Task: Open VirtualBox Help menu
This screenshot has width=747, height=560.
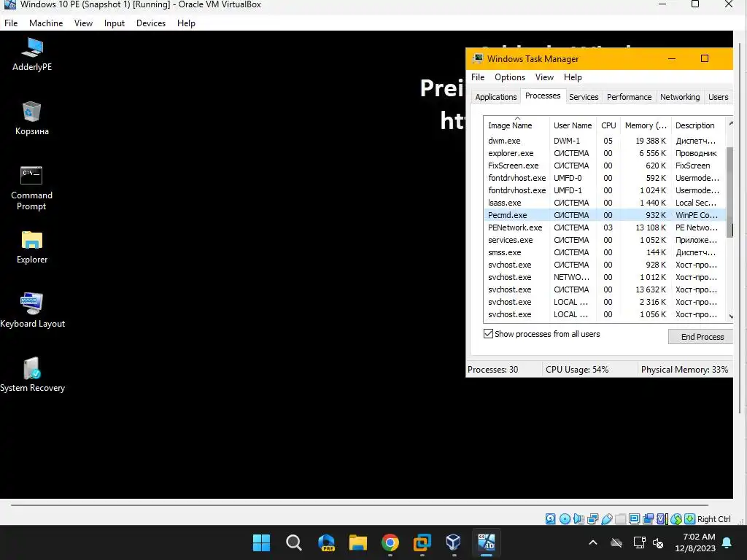Action: [x=186, y=23]
